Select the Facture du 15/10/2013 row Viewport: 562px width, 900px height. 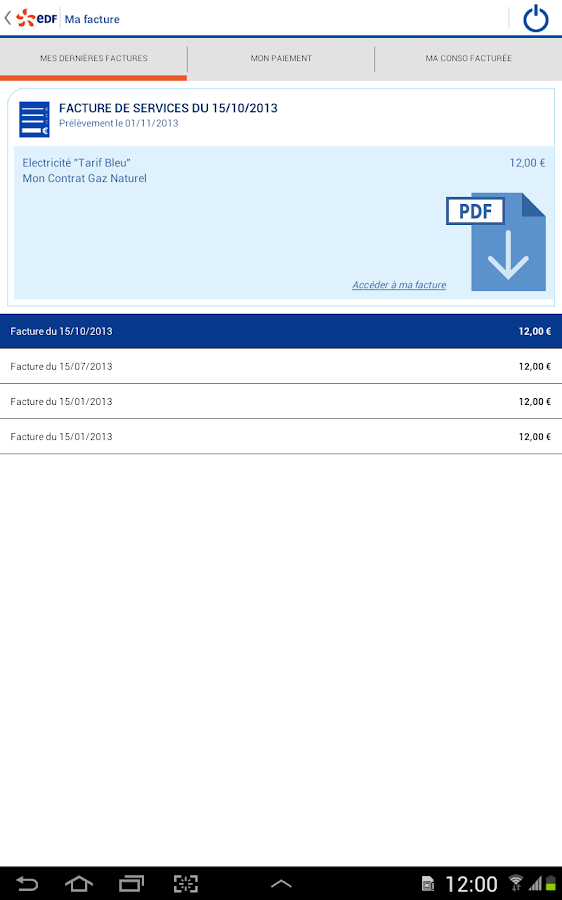coord(281,331)
